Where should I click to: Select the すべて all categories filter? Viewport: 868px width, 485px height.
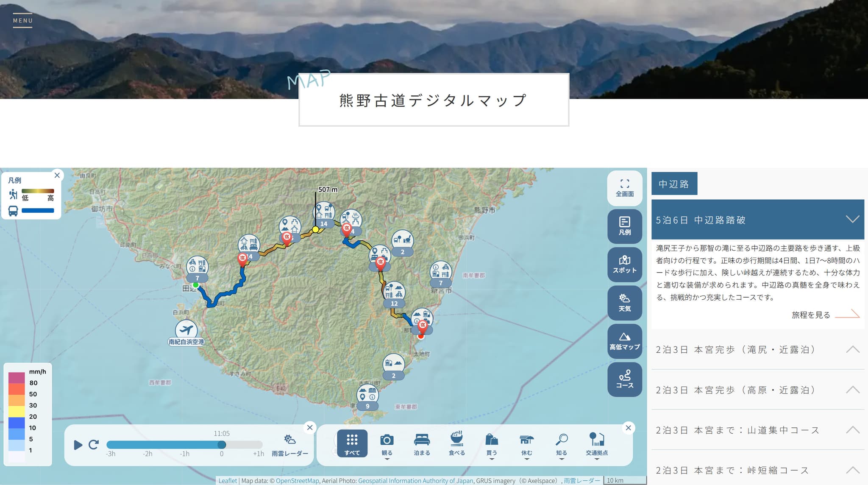click(352, 443)
